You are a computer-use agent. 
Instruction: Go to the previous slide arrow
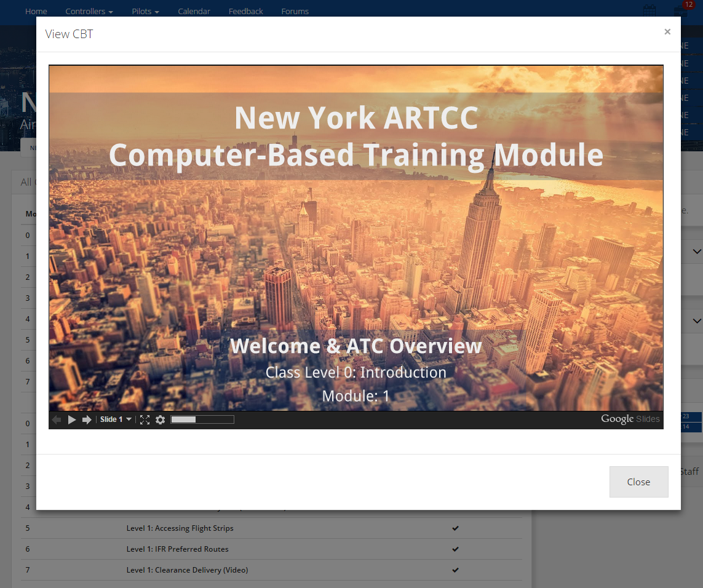(x=57, y=419)
